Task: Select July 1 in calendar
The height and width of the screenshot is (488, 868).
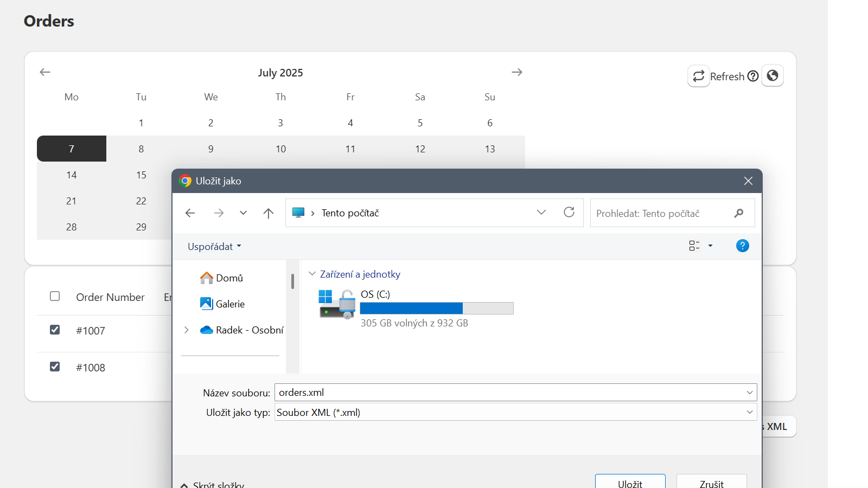Action: pos(141,123)
